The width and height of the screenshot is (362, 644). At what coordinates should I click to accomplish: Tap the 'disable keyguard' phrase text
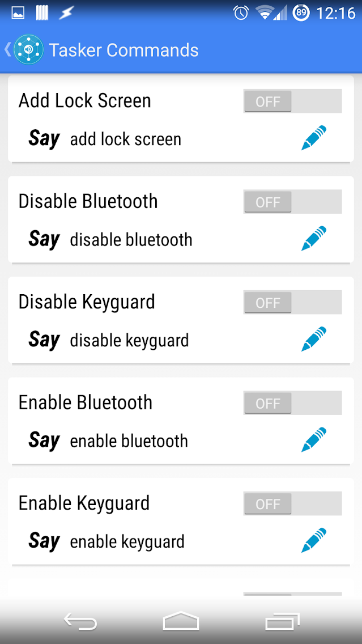[129, 341]
